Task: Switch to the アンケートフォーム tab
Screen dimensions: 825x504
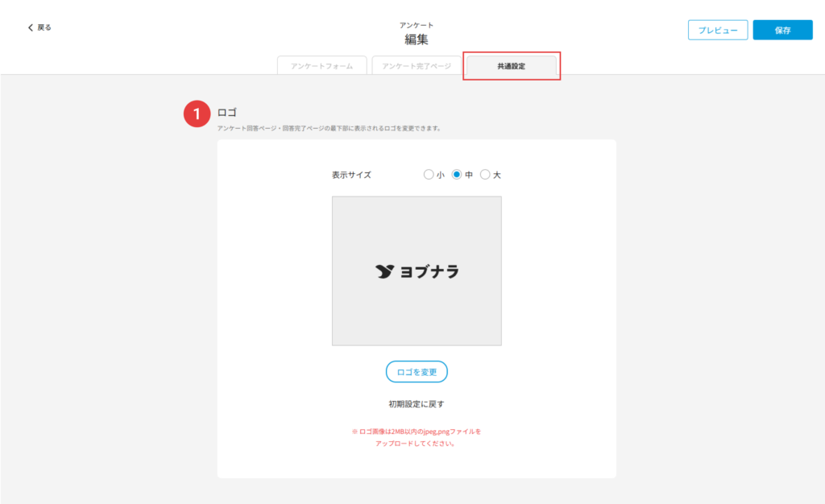Action: (322, 66)
